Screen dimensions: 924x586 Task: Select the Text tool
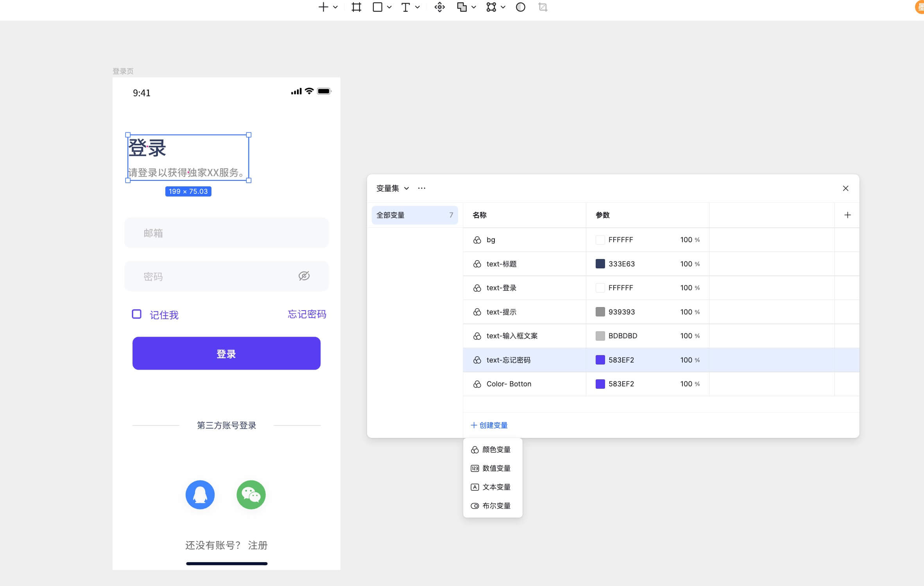point(405,7)
